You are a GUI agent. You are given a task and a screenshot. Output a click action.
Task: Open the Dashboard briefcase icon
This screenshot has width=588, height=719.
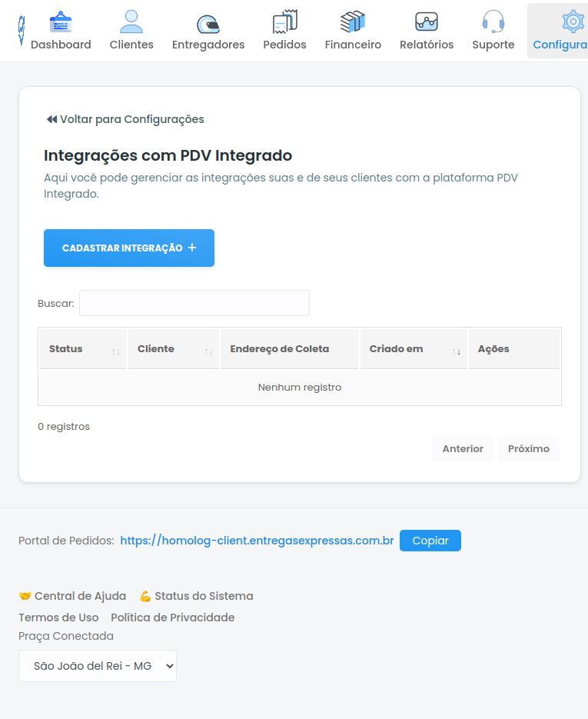click(61, 21)
